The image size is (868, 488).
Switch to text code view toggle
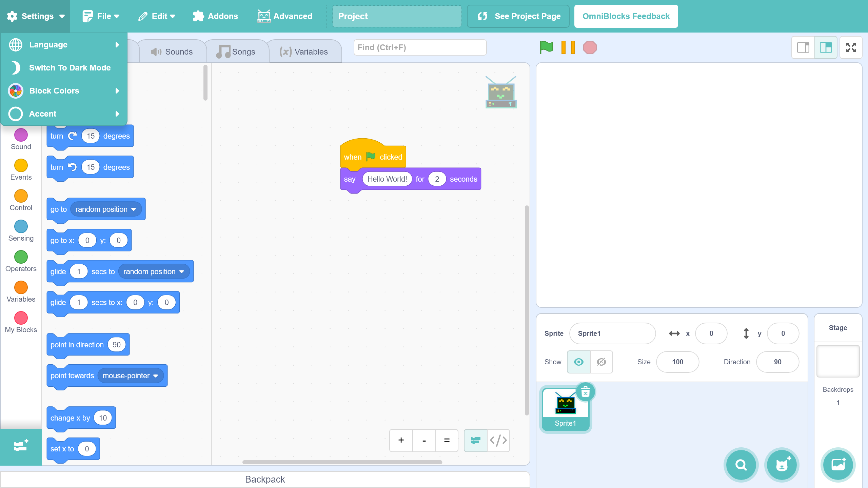(x=498, y=440)
